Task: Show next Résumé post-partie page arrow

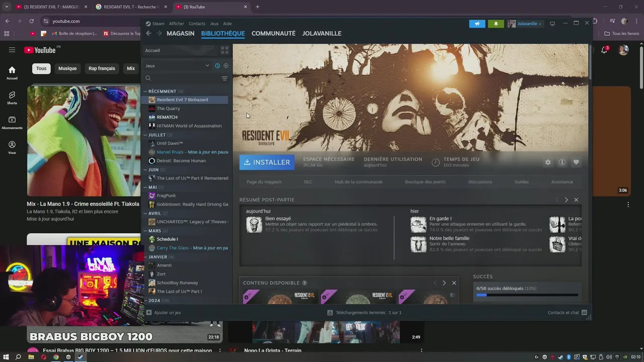Action: [x=566, y=200]
